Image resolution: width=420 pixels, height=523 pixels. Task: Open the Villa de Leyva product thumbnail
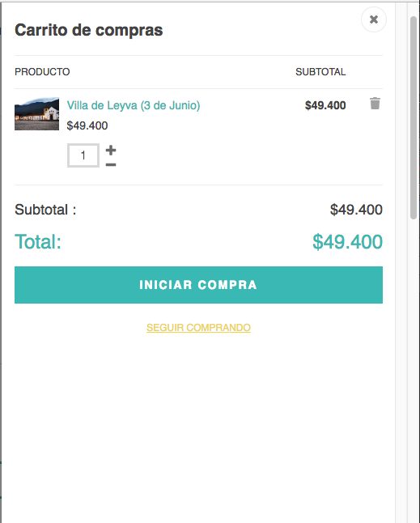(x=36, y=113)
